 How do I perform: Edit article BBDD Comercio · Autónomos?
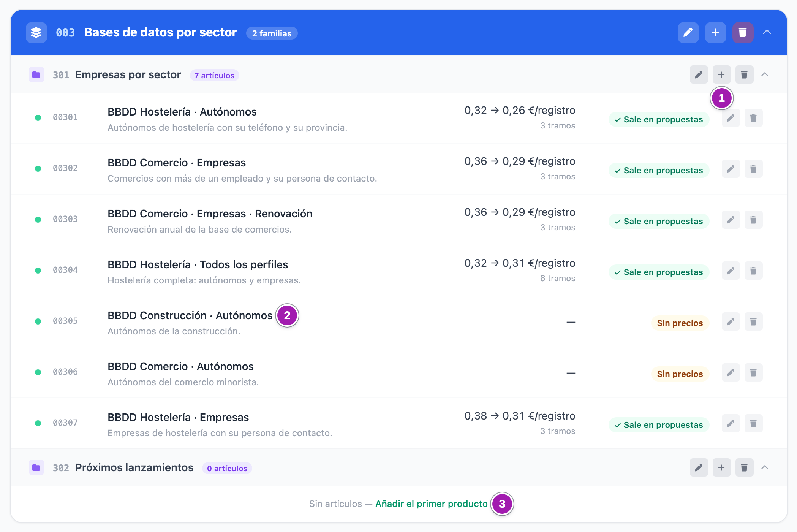point(731,373)
